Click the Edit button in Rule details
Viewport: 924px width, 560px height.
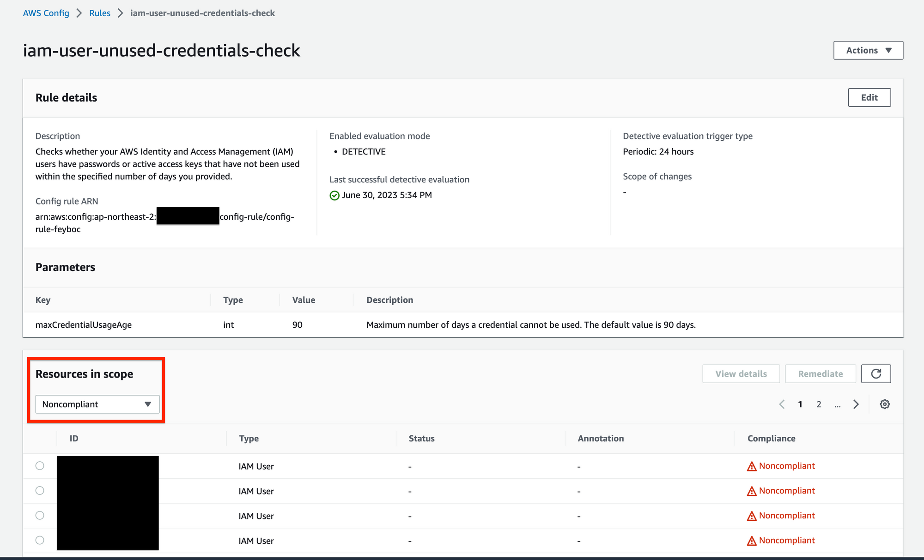(x=869, y=97)
